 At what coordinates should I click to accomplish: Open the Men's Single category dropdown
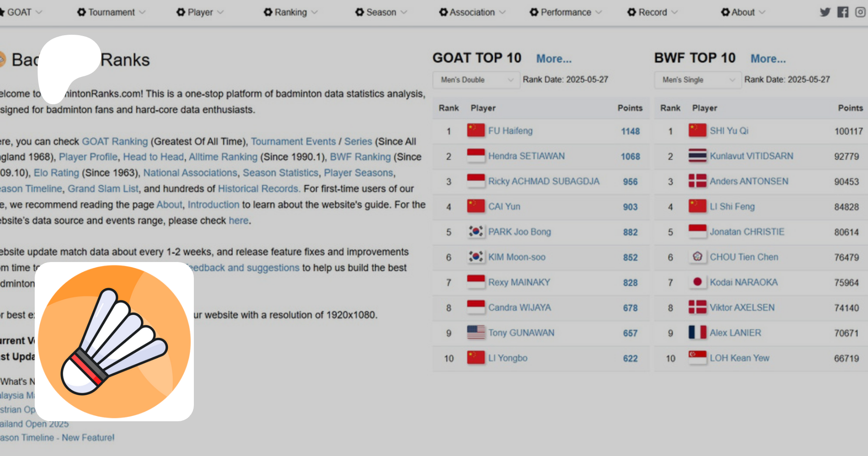click(x=697, y=80)
